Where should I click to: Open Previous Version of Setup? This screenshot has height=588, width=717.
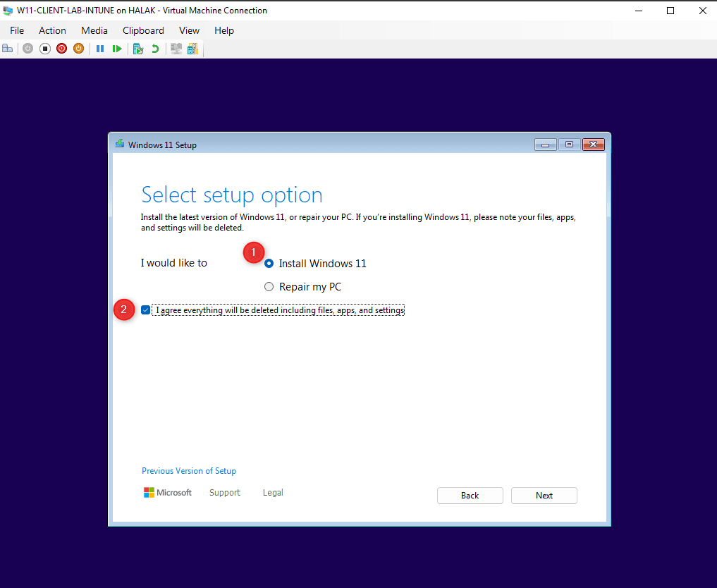pos(188,470)
